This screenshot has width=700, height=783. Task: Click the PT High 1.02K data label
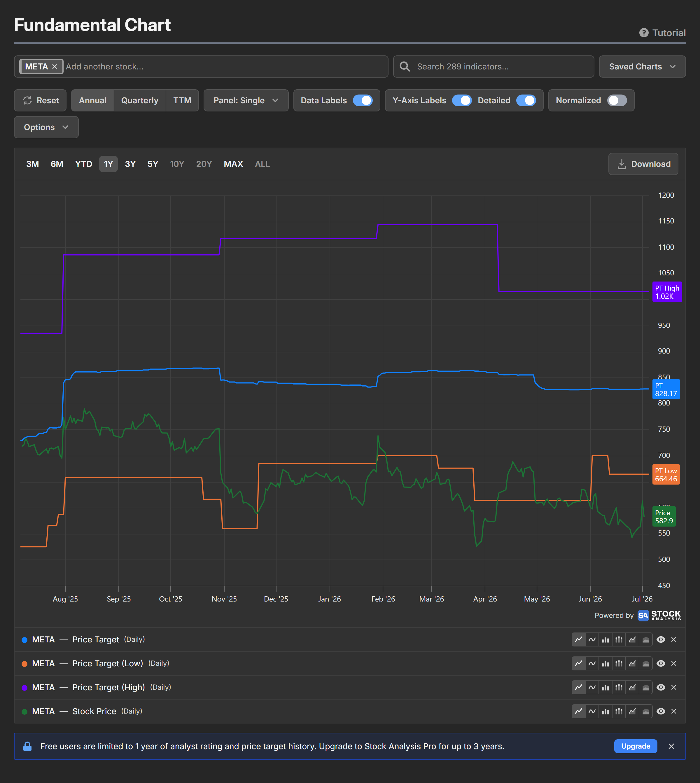667,292
